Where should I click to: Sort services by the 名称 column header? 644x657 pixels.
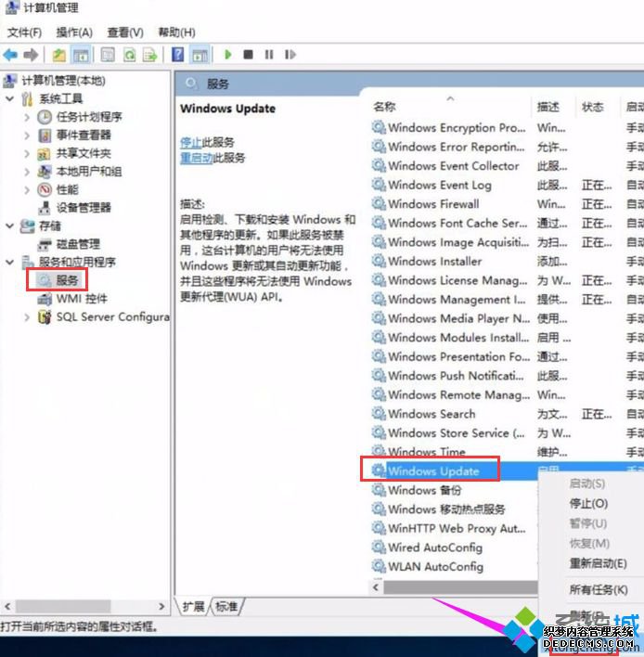pyautogui.click(x=384, y=107)
